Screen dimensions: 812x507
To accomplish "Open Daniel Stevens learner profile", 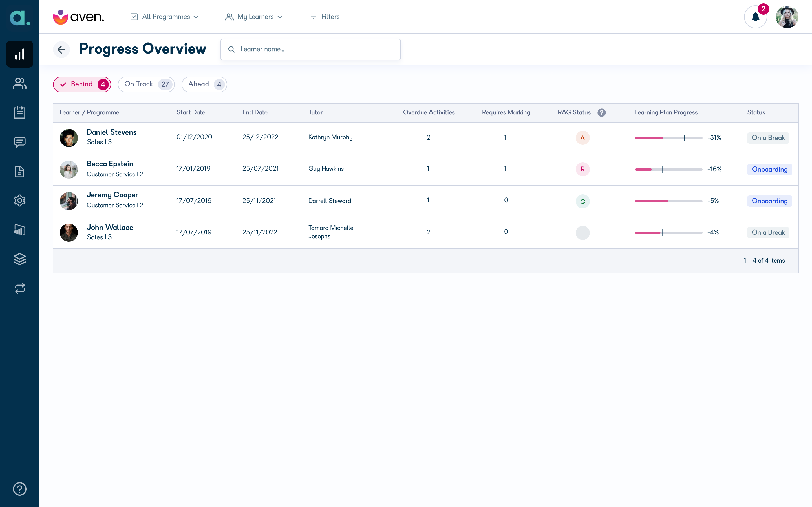I will [x=111, y=132].
